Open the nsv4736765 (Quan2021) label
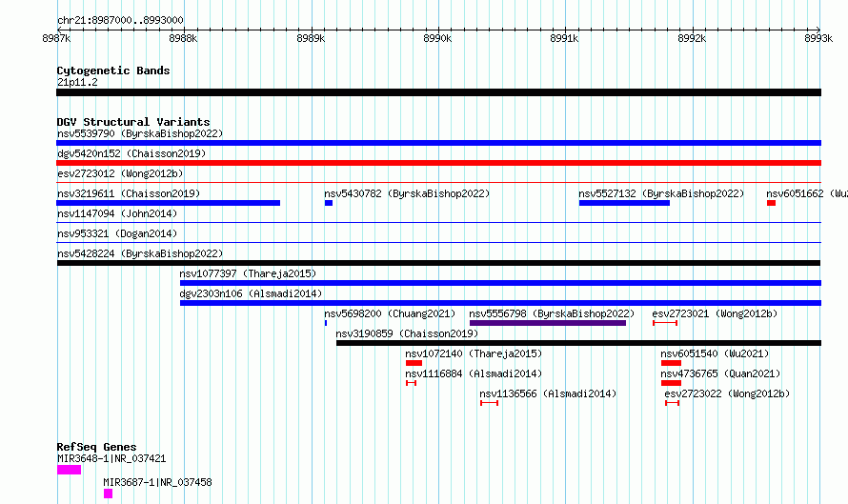Image resolution: width=848 pixels, height=504 pixels. click(x=721, y=373)
